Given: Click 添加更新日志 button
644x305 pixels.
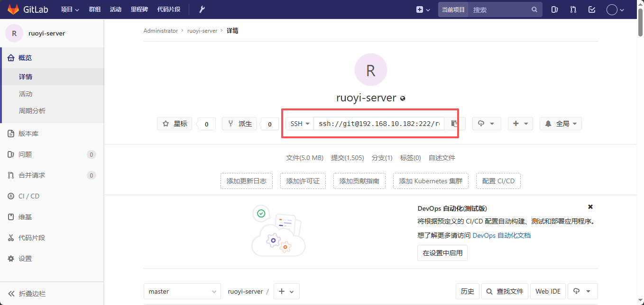Looking at the screenshot, I should [x=247, y=181].
